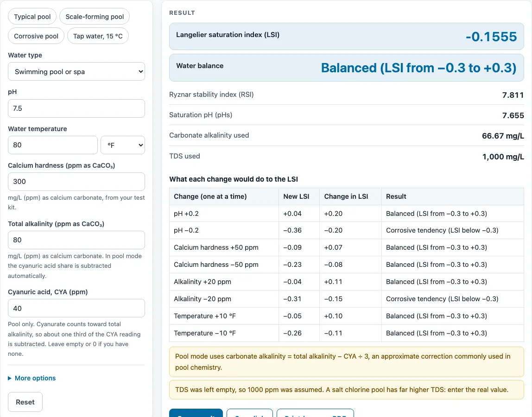Click the Cyanuric acid CYA field

click(76, 308)
